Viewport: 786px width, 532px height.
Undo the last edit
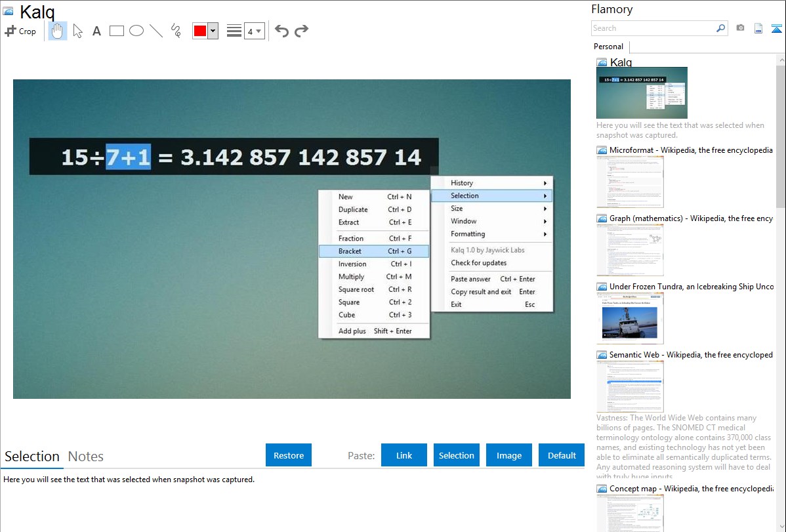click(x=281, y=31)
